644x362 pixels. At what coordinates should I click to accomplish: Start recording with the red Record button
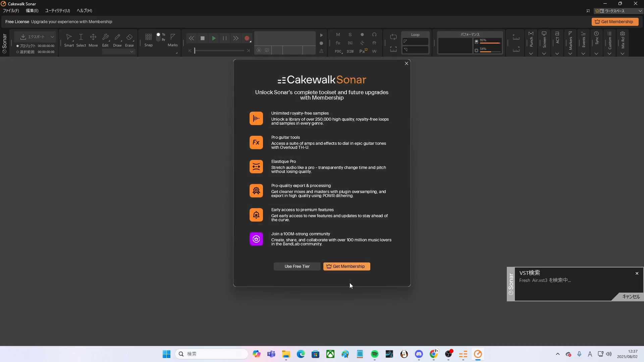tap(247, 38)
